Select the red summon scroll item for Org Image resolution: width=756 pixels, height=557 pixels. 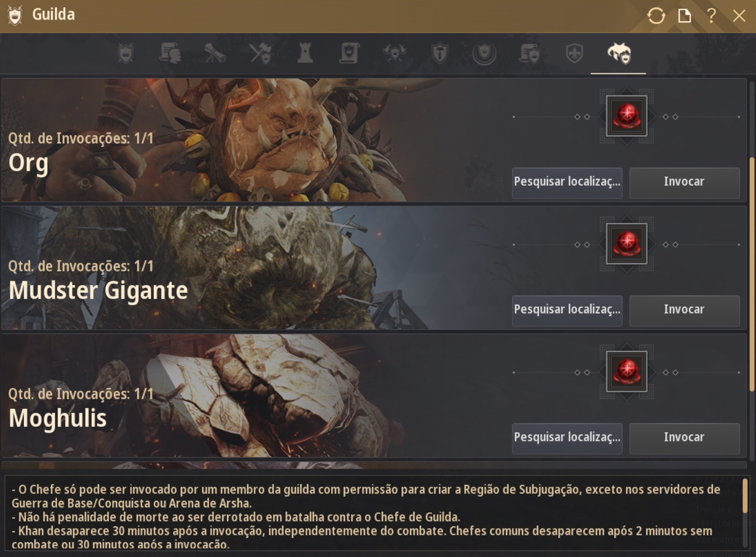627,116
